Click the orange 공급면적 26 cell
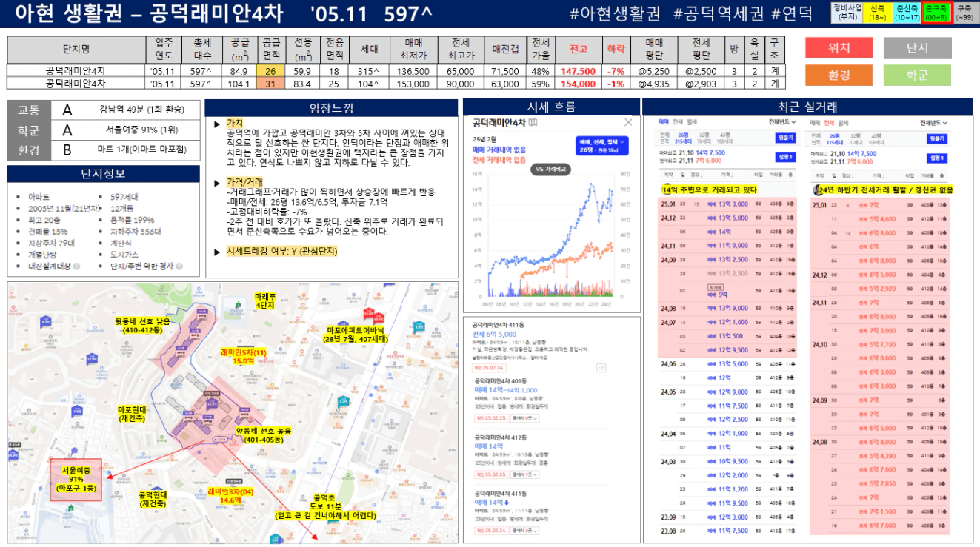Viewport: 980px width, 547px height. coord(270,71)
